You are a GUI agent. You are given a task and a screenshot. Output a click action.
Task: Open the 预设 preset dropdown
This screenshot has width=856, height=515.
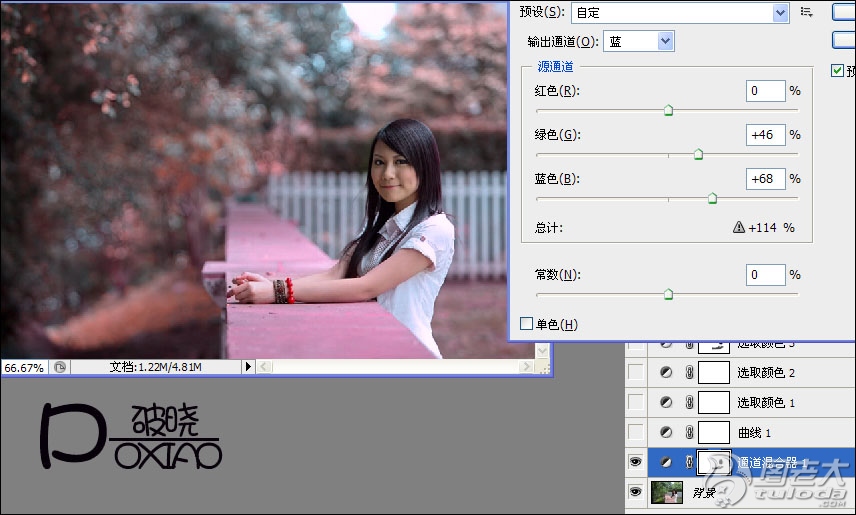tap(781, 13)
